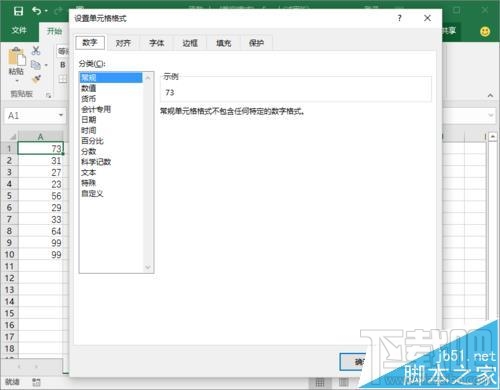
Task: Open the undo history dropdown arrow
Action: click(x=46, y=11)
